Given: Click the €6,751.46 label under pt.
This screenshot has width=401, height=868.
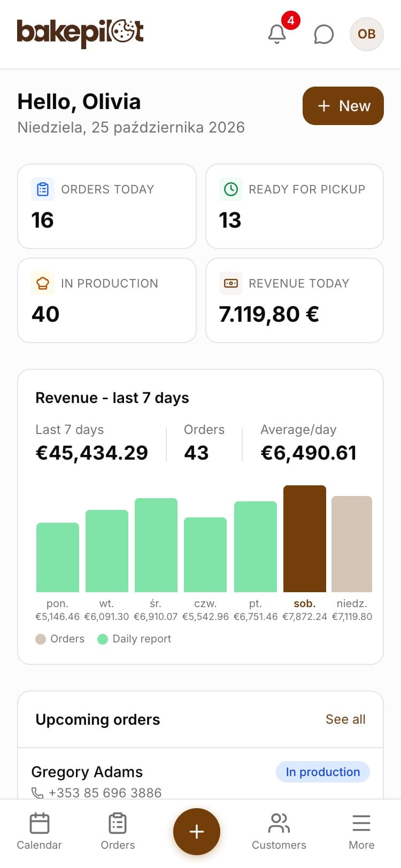Looking at the screenshot, I should click(x=256, y=616).
